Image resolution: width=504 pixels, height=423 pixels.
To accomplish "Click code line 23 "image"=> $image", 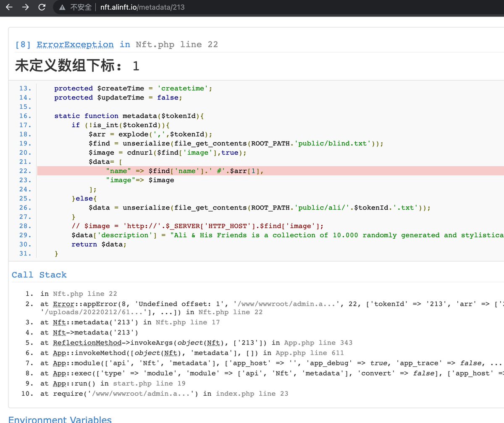I will click(140, 180).
